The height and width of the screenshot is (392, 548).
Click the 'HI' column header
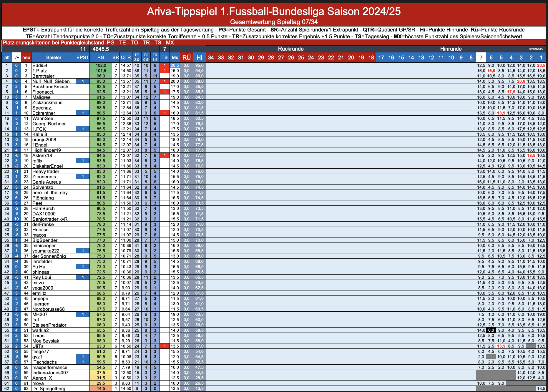click(x=200, y=57)
